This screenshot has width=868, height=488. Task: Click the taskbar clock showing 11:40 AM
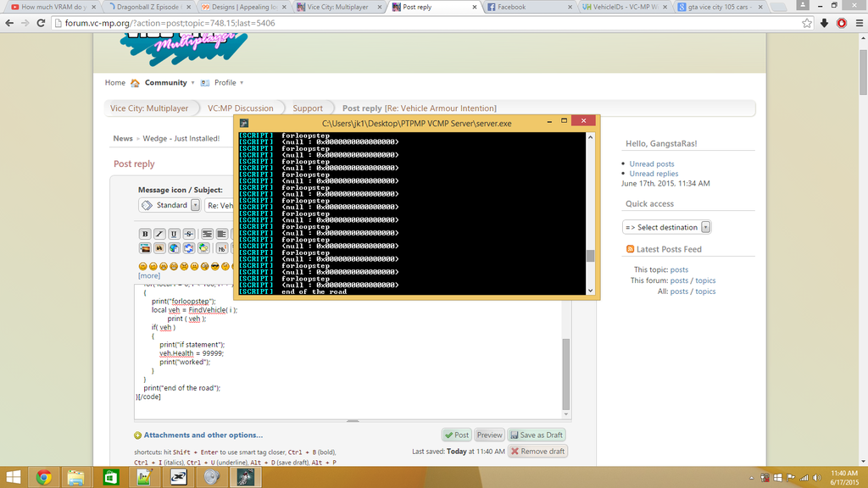[844, 478]
